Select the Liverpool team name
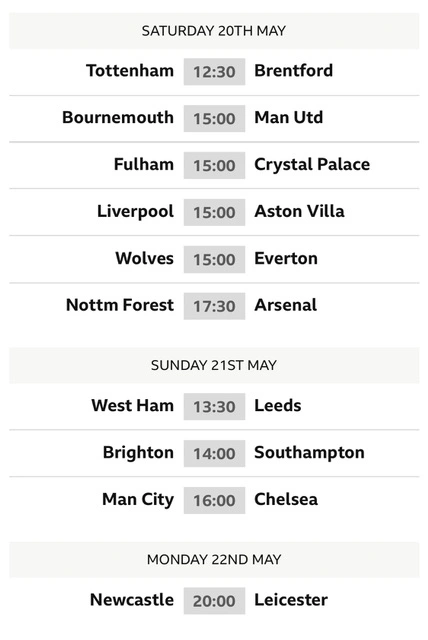 pos(135,212)
